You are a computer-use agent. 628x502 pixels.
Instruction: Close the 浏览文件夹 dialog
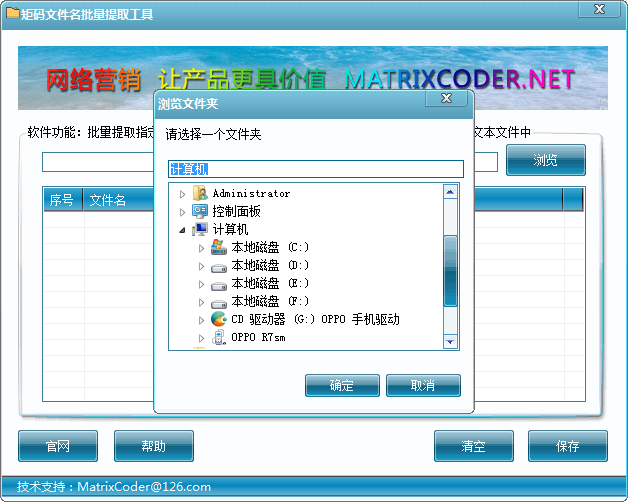click(x=446, y=98)
